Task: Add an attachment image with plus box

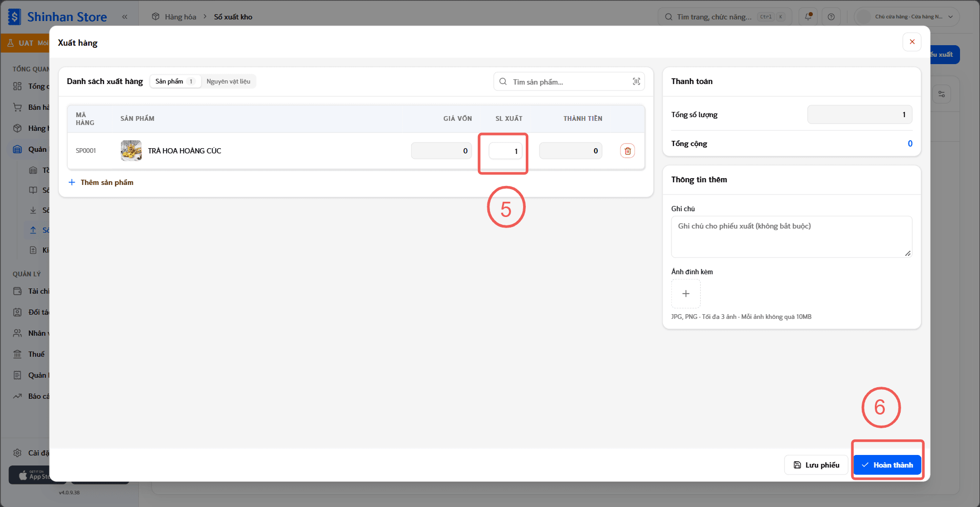Action: click(686, 294)
